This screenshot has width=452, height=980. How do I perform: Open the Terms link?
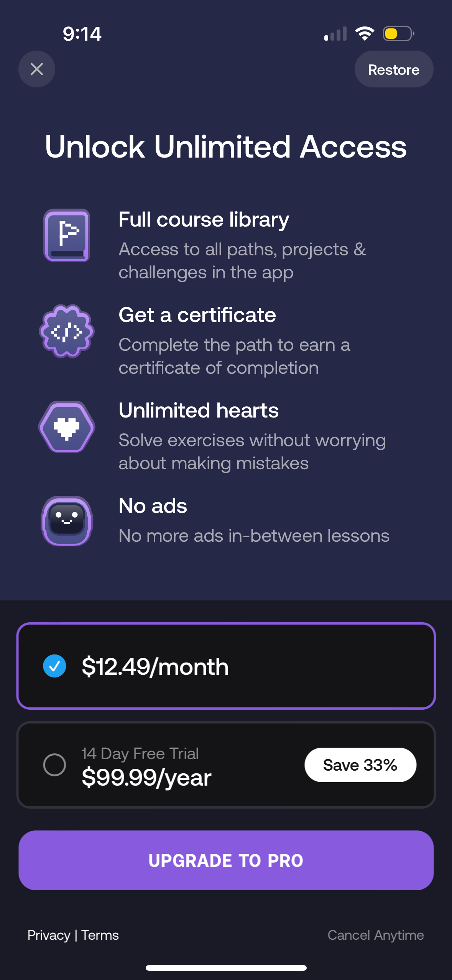pos(100,935)
